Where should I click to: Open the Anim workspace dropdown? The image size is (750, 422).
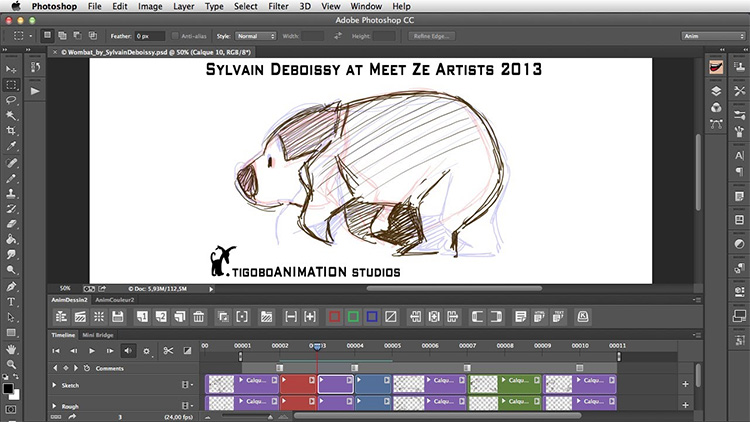(713, 36)
